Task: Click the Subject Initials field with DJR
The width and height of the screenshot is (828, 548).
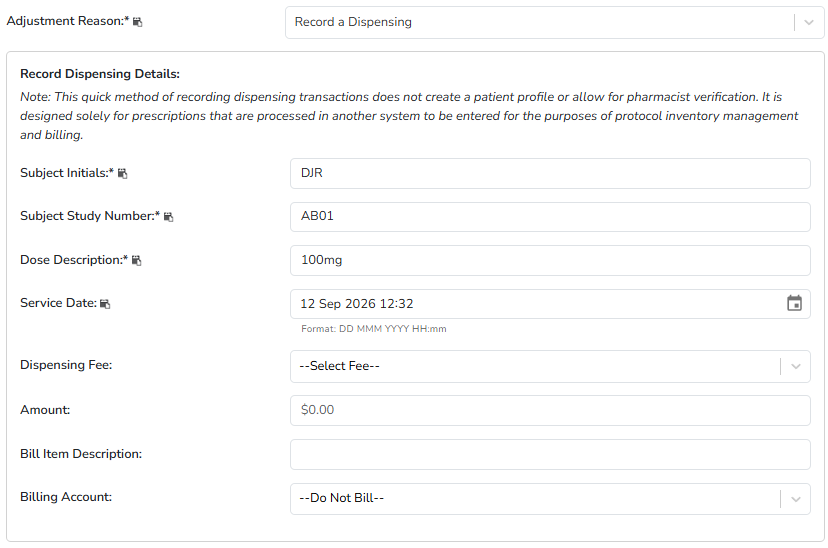Action: pyautogui.click(x=550, y=173)
